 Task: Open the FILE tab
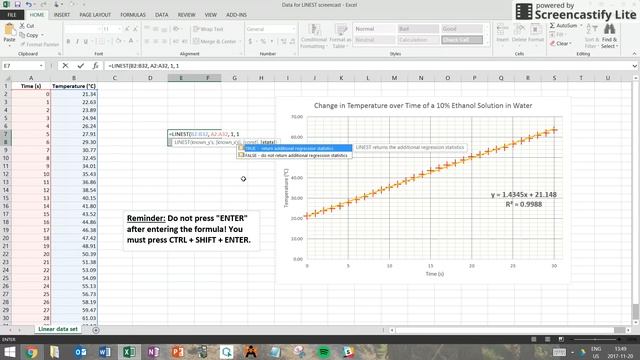(12, 15)
